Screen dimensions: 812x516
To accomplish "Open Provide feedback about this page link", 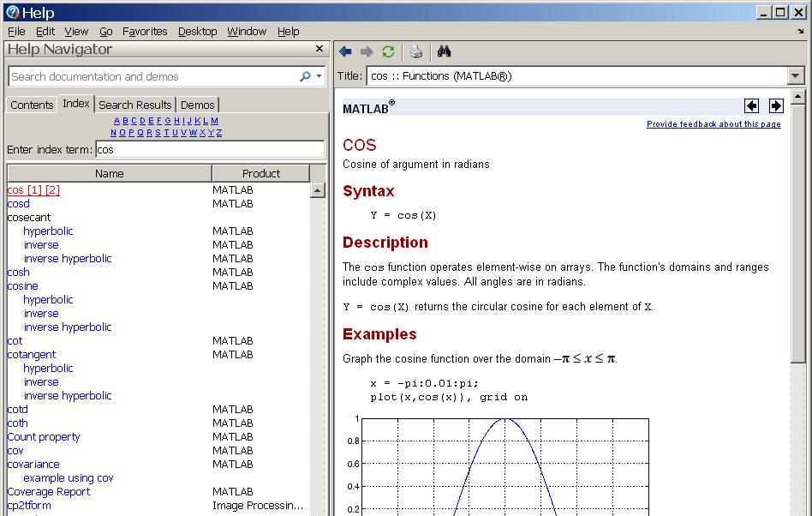I will (x=713, y=124).
